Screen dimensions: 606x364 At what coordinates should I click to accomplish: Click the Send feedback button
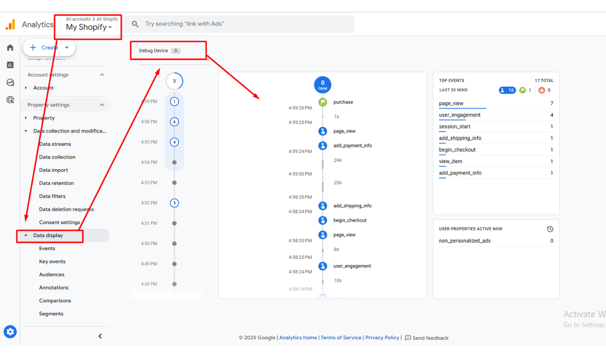(427, 338)
